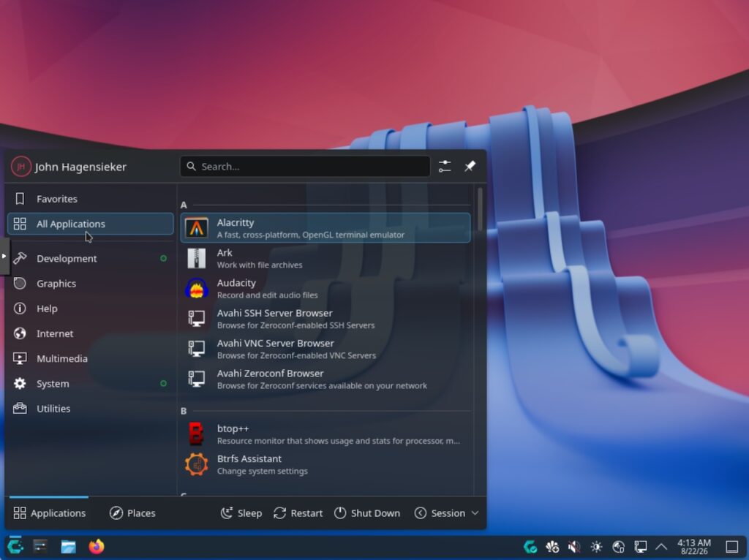Open the Development category
Image resolution: width=749 pixels, height=560 pixels.
[90, 258]
